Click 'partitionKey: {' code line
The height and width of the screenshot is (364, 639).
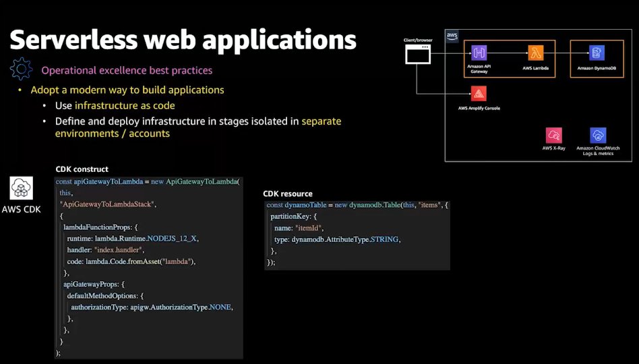293,216
